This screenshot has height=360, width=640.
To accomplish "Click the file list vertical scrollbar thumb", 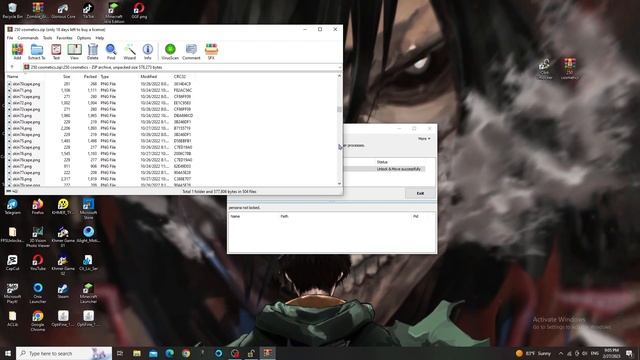I will [x=339, y=109].
